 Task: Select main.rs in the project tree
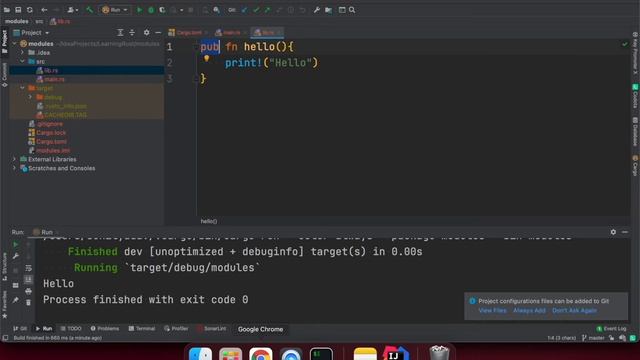point(54,80)
